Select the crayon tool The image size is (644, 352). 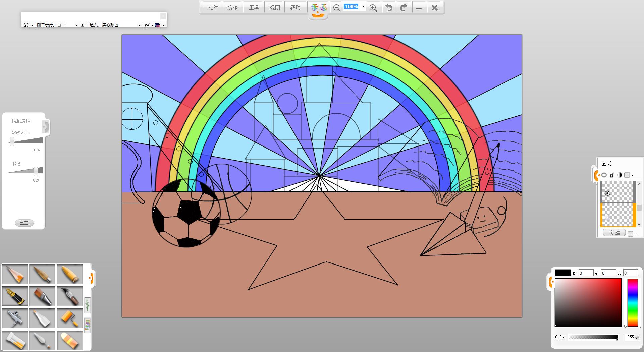pyautogui.click(x=70, y=274)
